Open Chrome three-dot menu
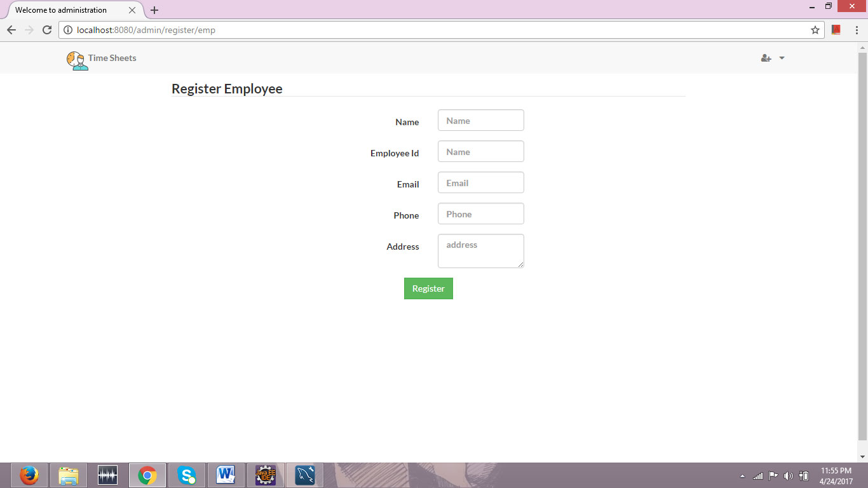This screenshot has width=868, height=488. point(857,30)
